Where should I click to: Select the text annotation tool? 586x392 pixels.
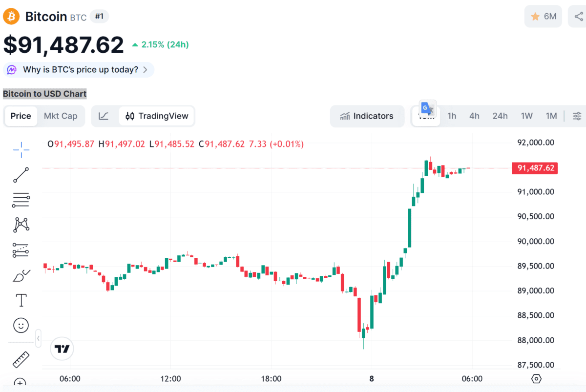[21, 300]
